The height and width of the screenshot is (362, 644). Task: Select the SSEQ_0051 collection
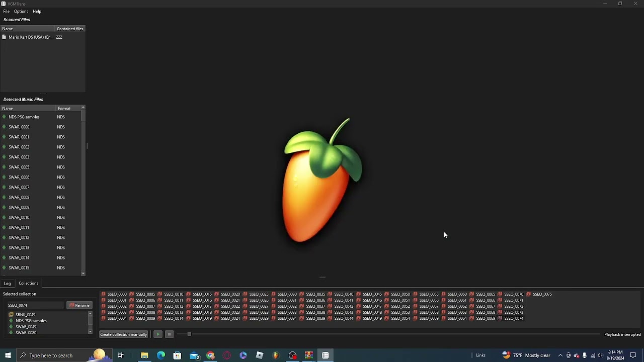[397, 300]
